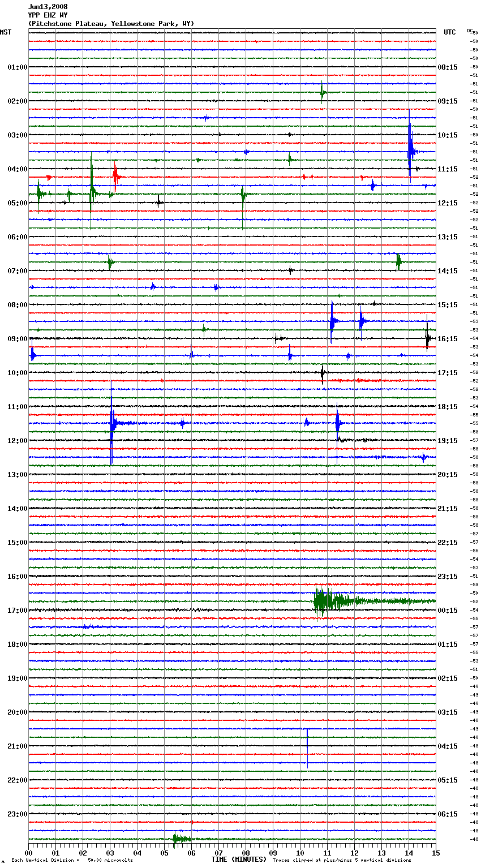Image resolution: width=481 pixels, height=868 pixels.
Task: Click the 04:15 UTC time label
Action: coord(448,746)
